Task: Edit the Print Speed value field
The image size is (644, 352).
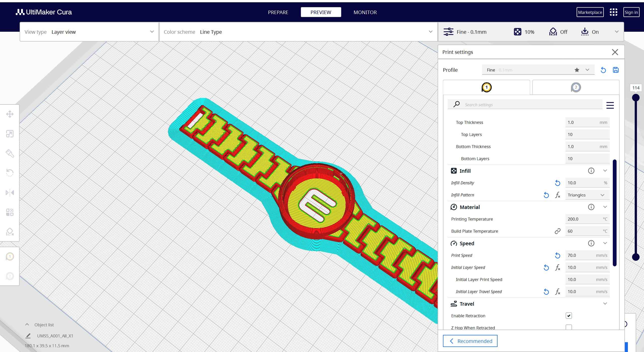Action: (587, 255)
